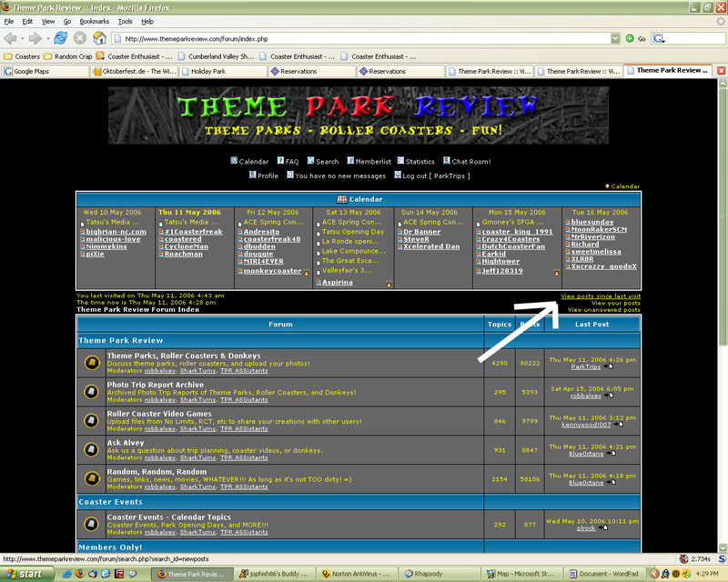The width and height of the screenshot is (728, 582).
Task: Open the Ask Alvey forum link
Action: coord(126,443)
